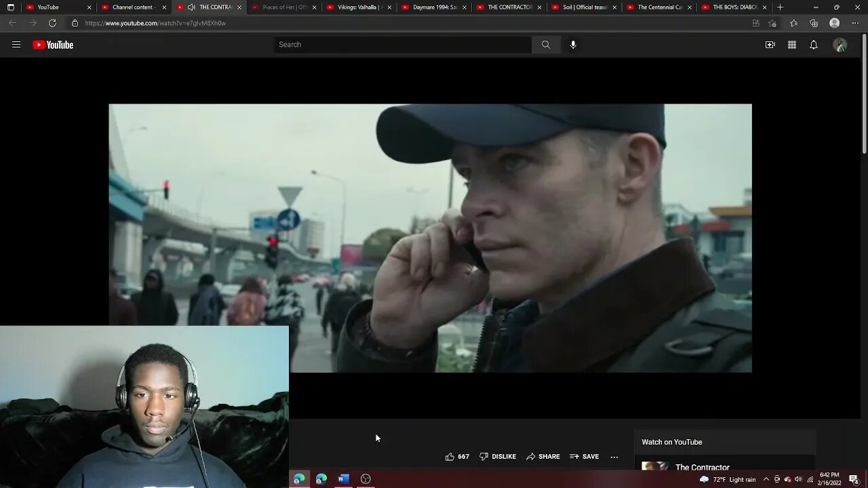Mute the THE CONTRA tab speaker icon
The height and width of the screenshot is (488, 868).
coord(191,7)
